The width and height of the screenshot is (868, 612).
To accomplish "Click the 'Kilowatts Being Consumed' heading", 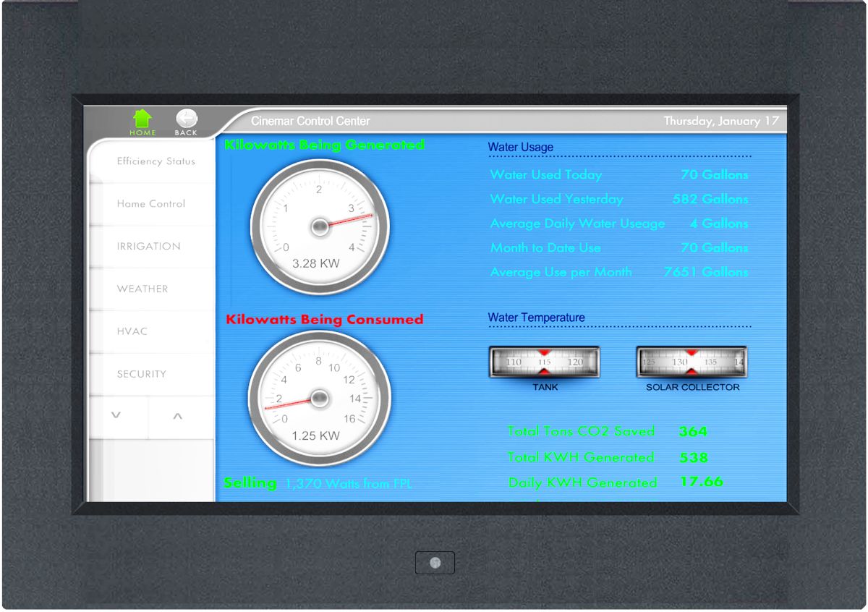I will coord(325,319).
